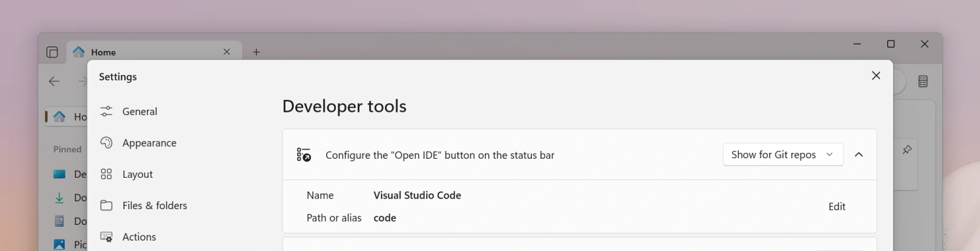Click the Pictures icon in Files sidebar
The image size is (980, 251).
tap(59, 244)
